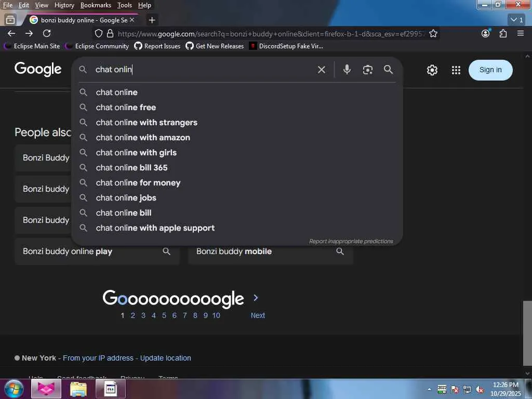Click the muted volume tray icon
The image size is (532, 399).
[480, 390]
